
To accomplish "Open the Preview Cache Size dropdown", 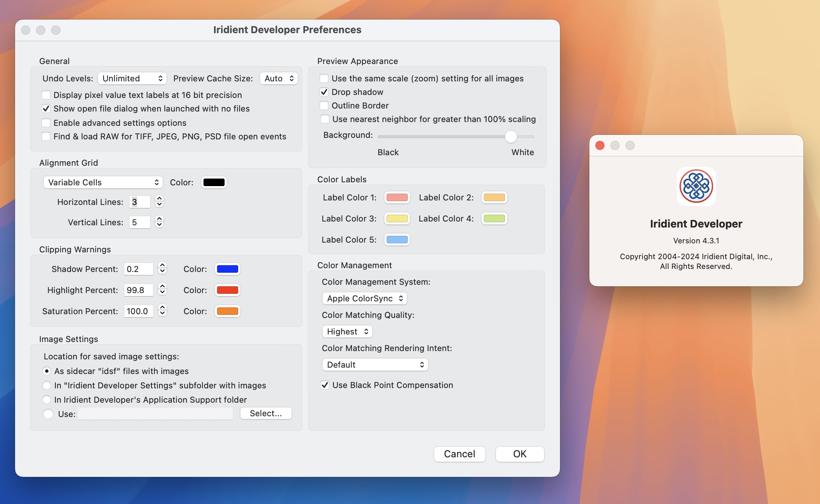I will 279,78.
